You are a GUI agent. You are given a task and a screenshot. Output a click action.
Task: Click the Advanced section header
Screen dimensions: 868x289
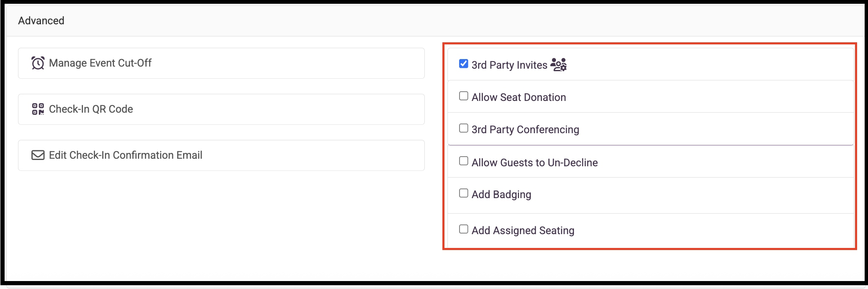(41, 21)
